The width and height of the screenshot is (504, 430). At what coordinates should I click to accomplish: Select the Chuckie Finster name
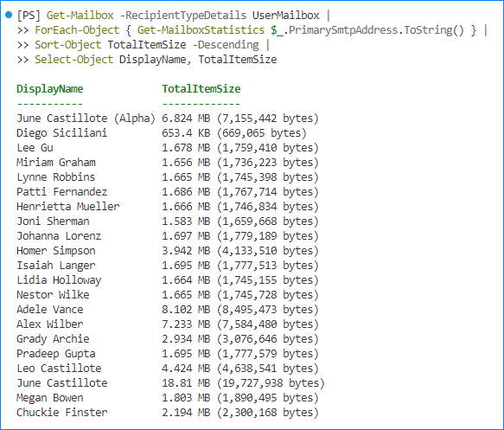click(61, 414)
